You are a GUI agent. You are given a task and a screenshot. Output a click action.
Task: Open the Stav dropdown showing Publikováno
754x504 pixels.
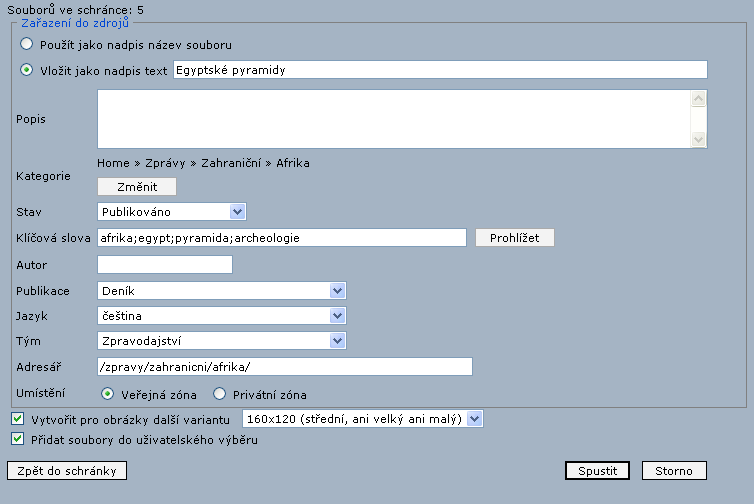(171, 212)
